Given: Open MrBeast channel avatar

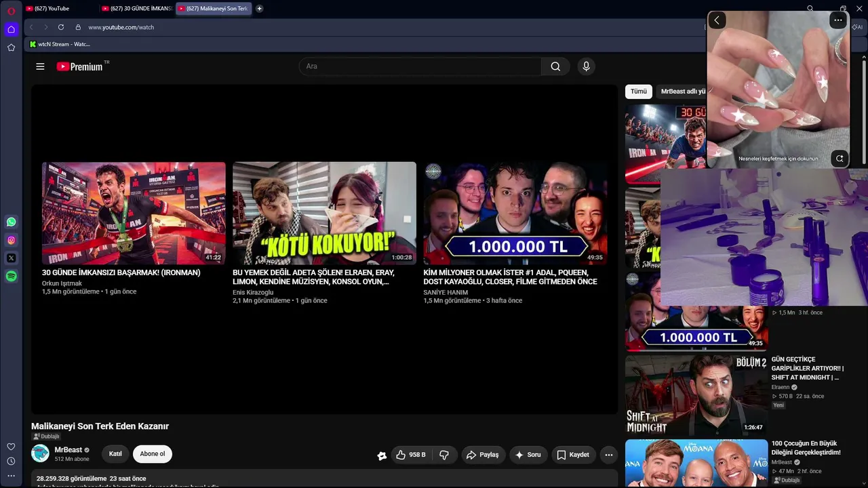Looking at the screenshot, I should click(40, 453).
